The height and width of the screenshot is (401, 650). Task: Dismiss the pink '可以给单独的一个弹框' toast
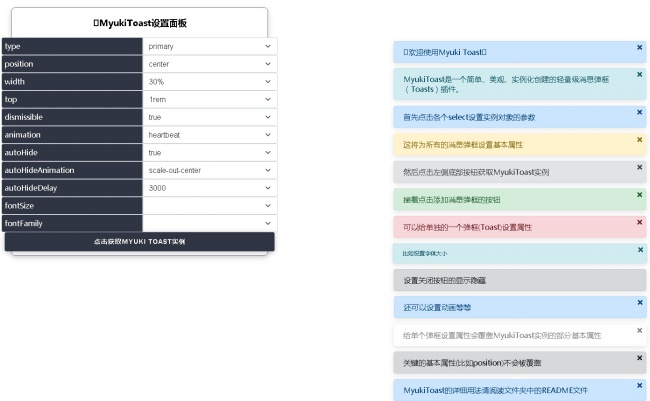(639, 222)
